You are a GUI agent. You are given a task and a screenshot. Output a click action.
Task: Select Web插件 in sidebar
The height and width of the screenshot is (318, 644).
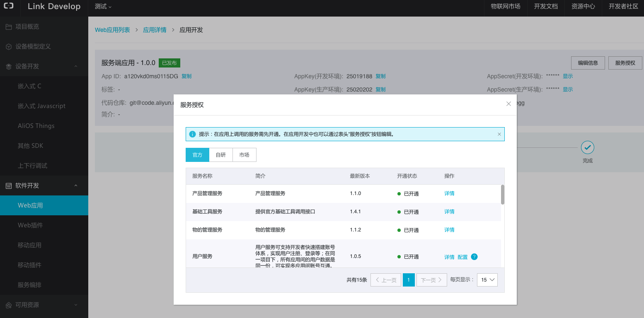44,225
